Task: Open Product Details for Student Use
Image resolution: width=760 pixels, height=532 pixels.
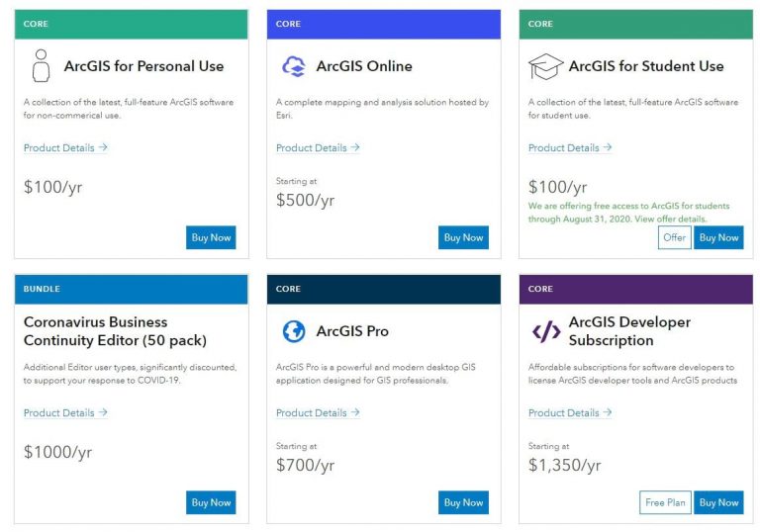Action: (x=570, y=148)
